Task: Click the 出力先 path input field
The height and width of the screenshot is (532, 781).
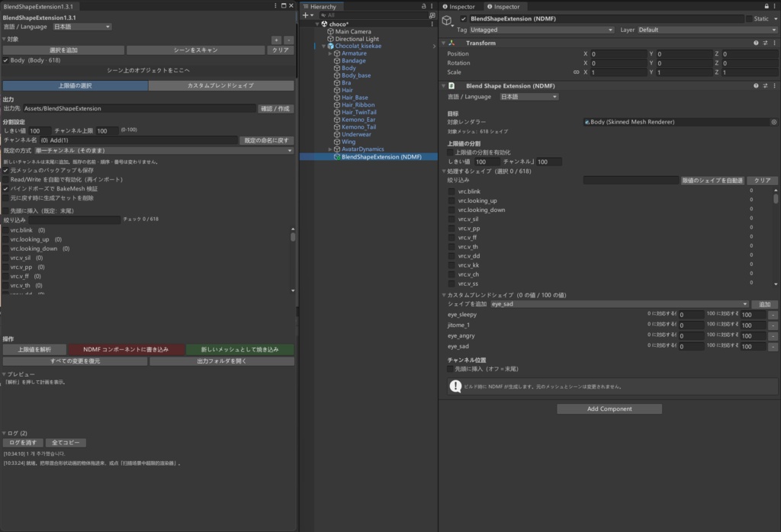Action: tap(139, 108)
